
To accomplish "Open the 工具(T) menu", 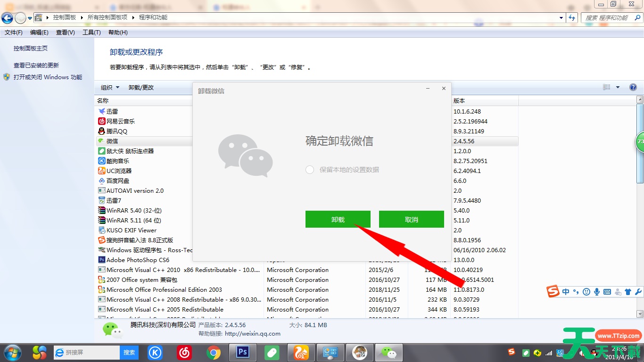I will point(91,33).
